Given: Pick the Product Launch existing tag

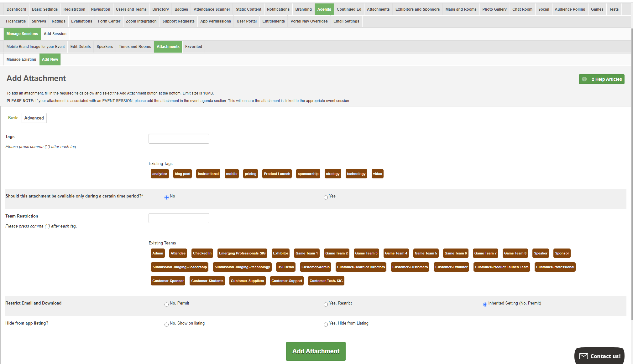Looking at the screenshot, I should 277,174.
